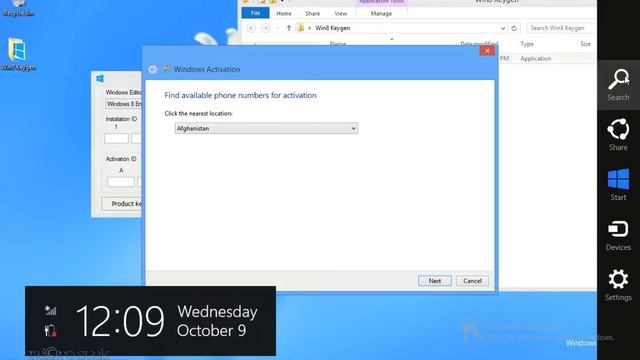Viewport: 640px width, 360px height.
Task: Click the Application type cell in Explorer
Action: point(536,58)
